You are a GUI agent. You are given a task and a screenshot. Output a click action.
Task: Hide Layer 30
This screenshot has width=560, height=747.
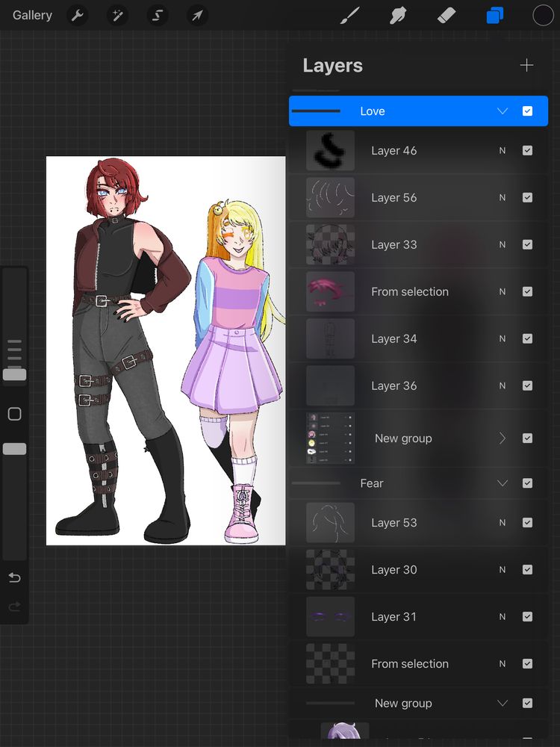tap(527, 570)
